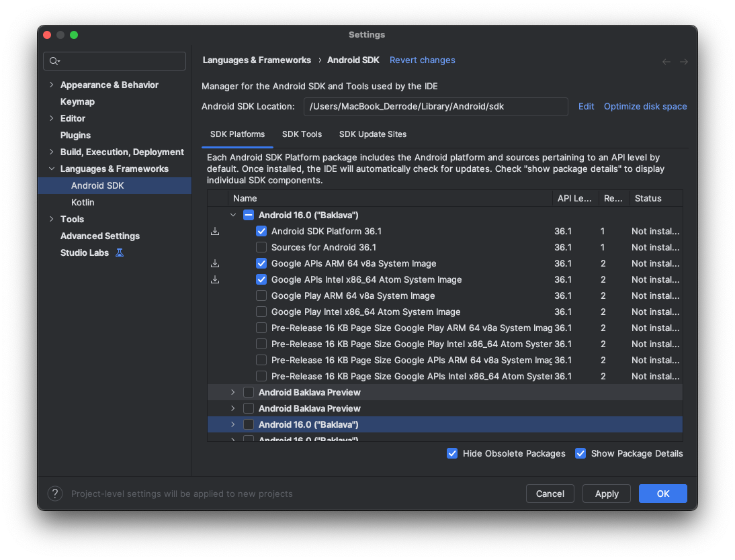Switch to the SDK Tools tab
This screenshot has height=560, width=735.
point(302,134)
